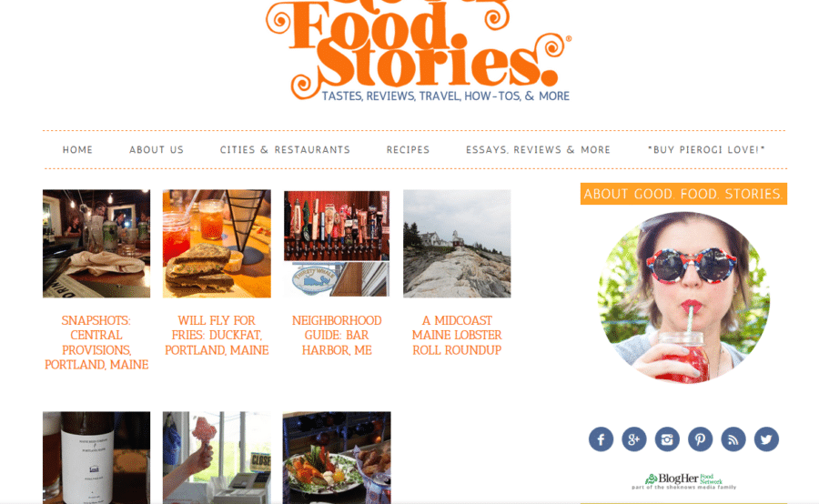Viewport: 819px width, 504px height.
Task: Open A Midcoast Maine Lobster Roll Roundup
Action: coord(457,336)
